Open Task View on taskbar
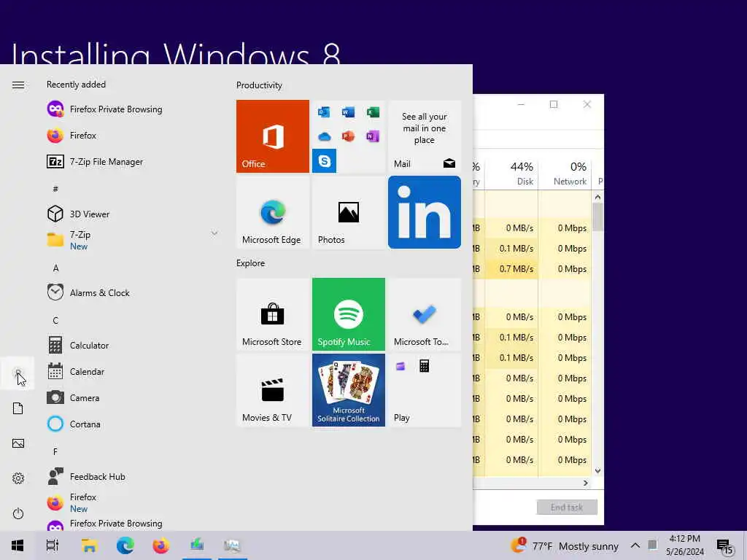Image resolution: width=747 pixels, height=560 pixels. coord(53,545)
